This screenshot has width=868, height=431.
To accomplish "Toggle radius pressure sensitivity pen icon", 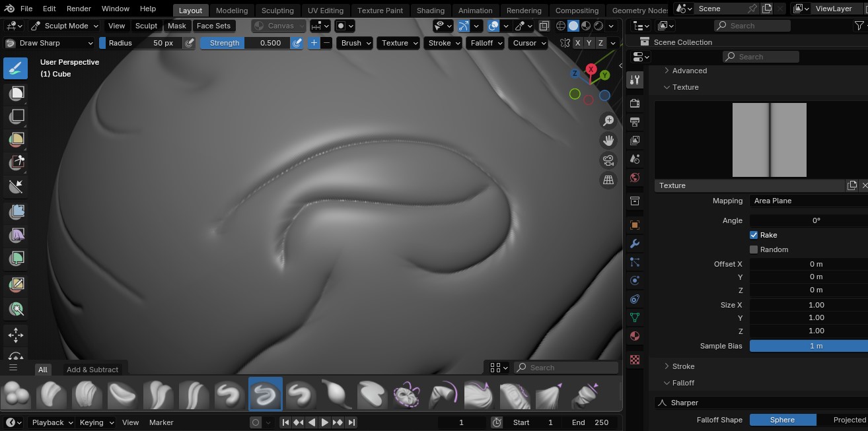I will point(190,43).
